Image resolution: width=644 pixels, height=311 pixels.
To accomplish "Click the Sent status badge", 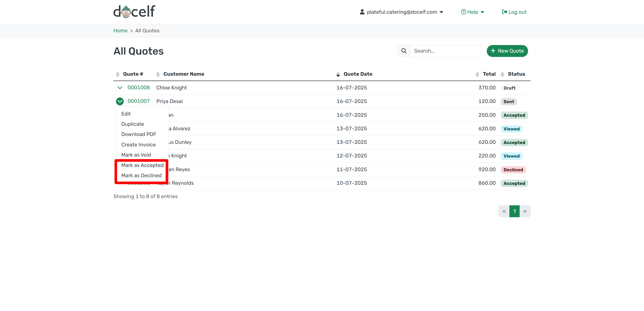I will 509,102.
